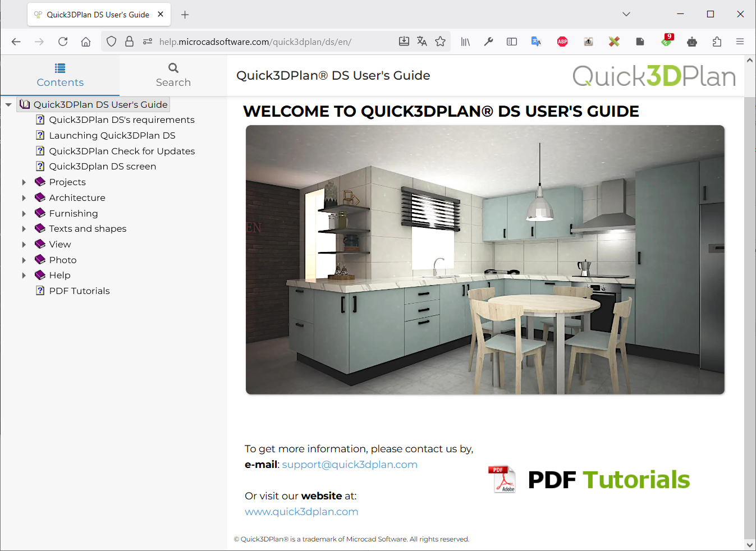Click the URL address bar
The image size is (756, 551).
pyautogui.click(x=269, y=42)
